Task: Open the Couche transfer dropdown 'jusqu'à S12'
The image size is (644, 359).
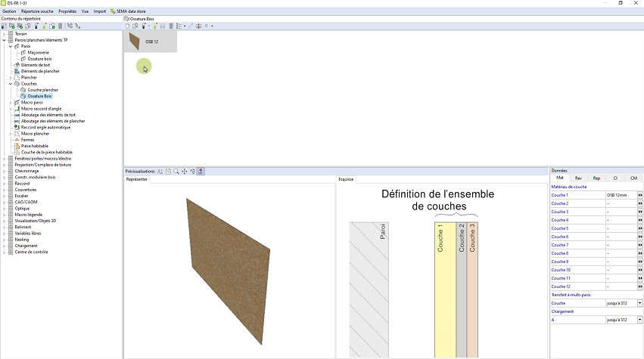Action: click(639, 303)
